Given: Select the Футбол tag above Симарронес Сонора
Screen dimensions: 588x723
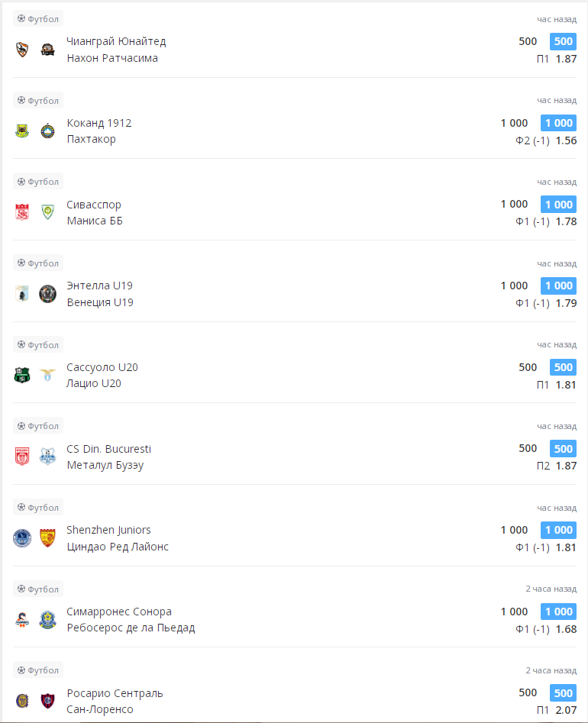Looking at the screenshot, I should pyautogui.click(x=38, y=589).
